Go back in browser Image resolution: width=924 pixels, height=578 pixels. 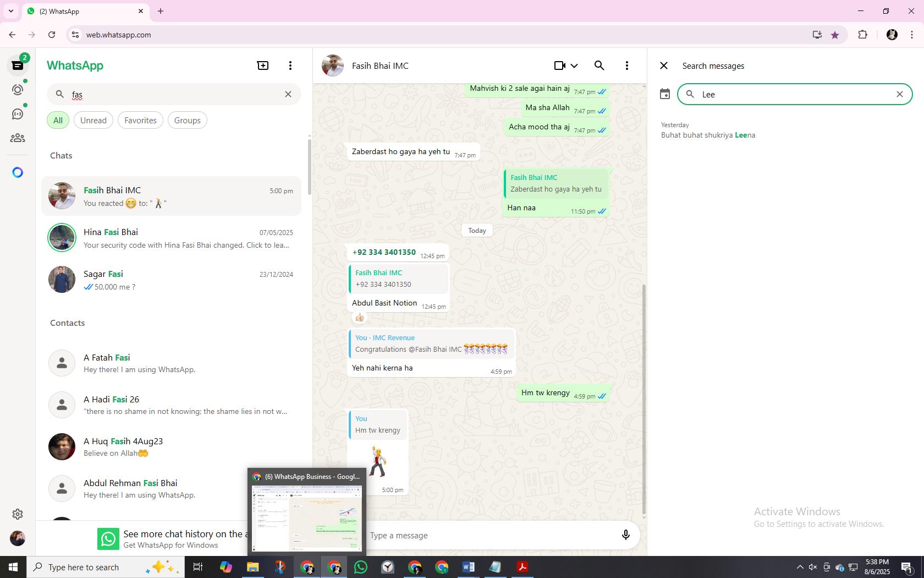pos(12,35)
